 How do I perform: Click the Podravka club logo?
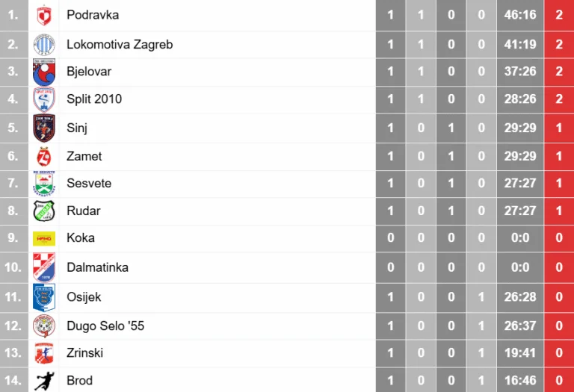pyautogui.click(x=44, y=16)
